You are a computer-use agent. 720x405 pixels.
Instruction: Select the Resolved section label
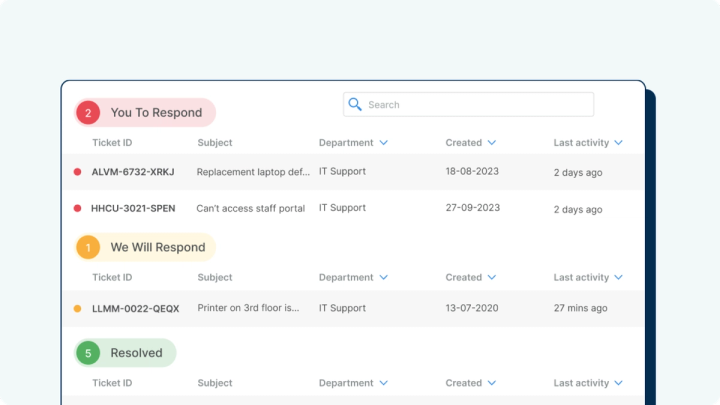[x=136, y=353]
